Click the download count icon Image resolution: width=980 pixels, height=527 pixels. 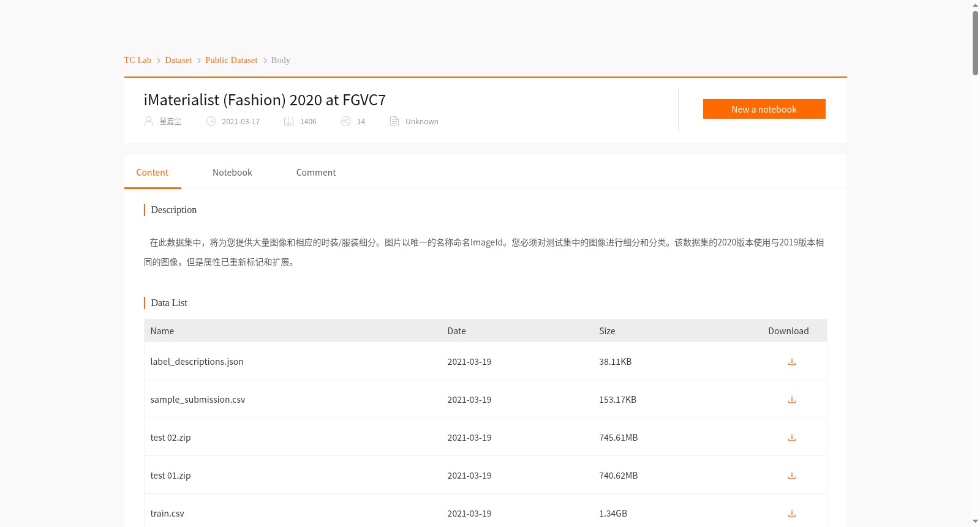pos(289,121)
